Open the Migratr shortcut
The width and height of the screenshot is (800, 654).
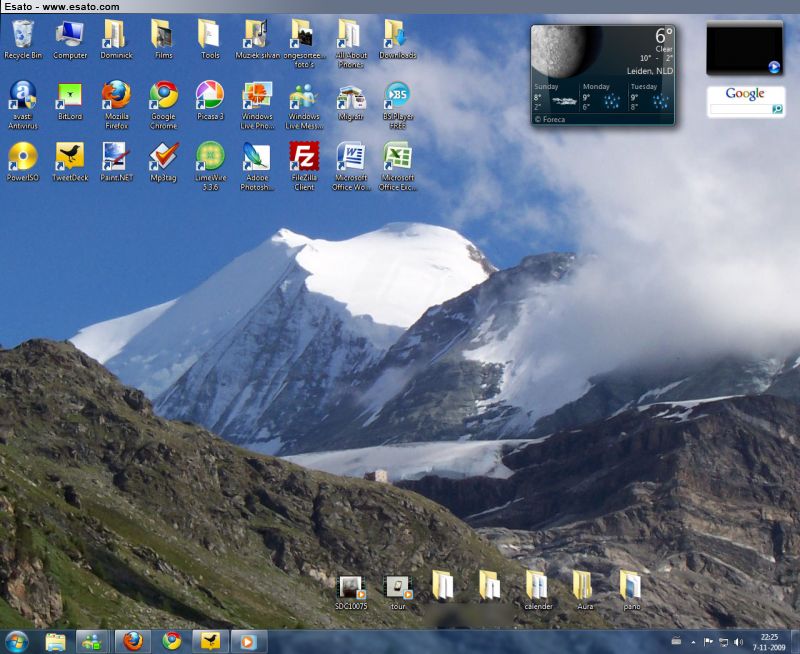point(351,101)
